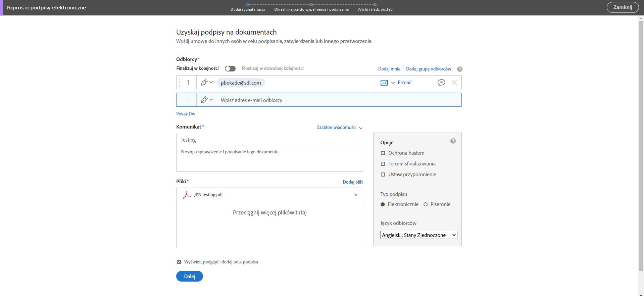Open the E-mail delivery method dropdown

tap(393, 83)
